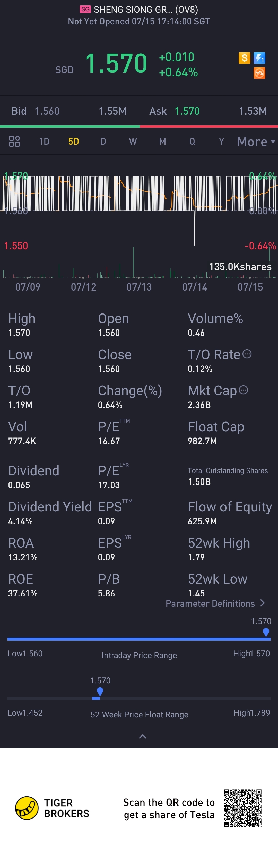Tap the info icon beside Mkt Cap
The image size is (278, 868).
point(243,390)
